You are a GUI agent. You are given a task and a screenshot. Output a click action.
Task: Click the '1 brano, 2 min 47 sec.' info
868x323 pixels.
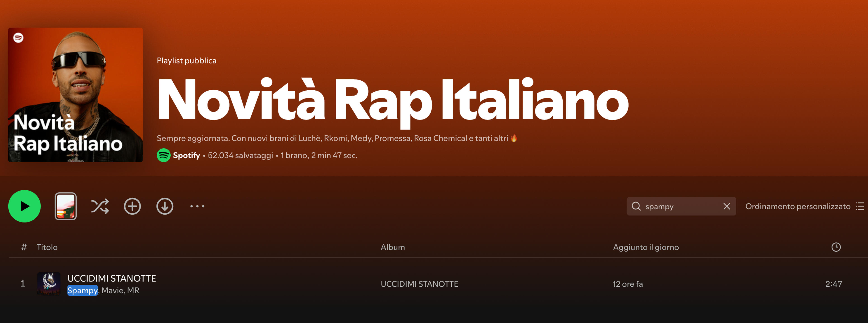point(319,155)
